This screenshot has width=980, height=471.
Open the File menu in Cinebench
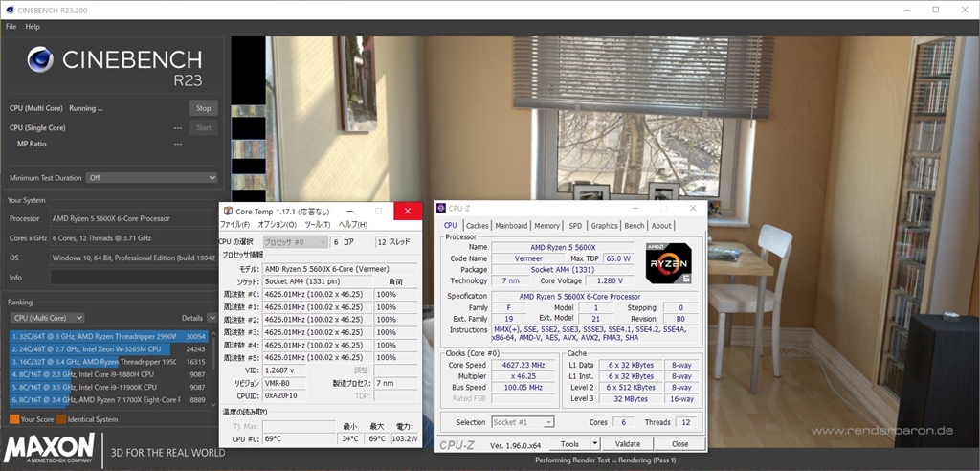click(x=11, y=27)
